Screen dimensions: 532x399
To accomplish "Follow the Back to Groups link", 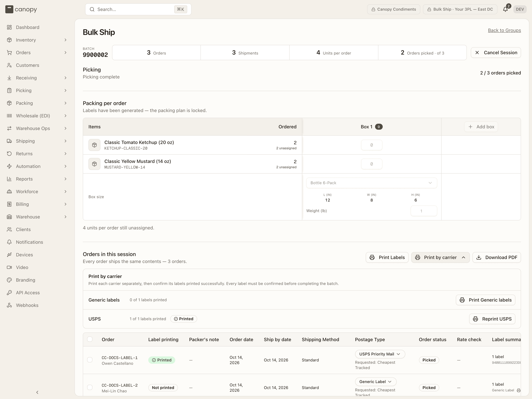I will pyautogui.click(x=504, y=30).
